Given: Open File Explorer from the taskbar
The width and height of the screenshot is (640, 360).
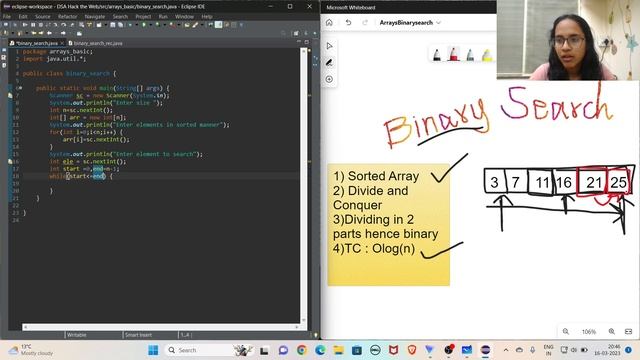Looking at the screenshot, I should click(x=338, y=350).
